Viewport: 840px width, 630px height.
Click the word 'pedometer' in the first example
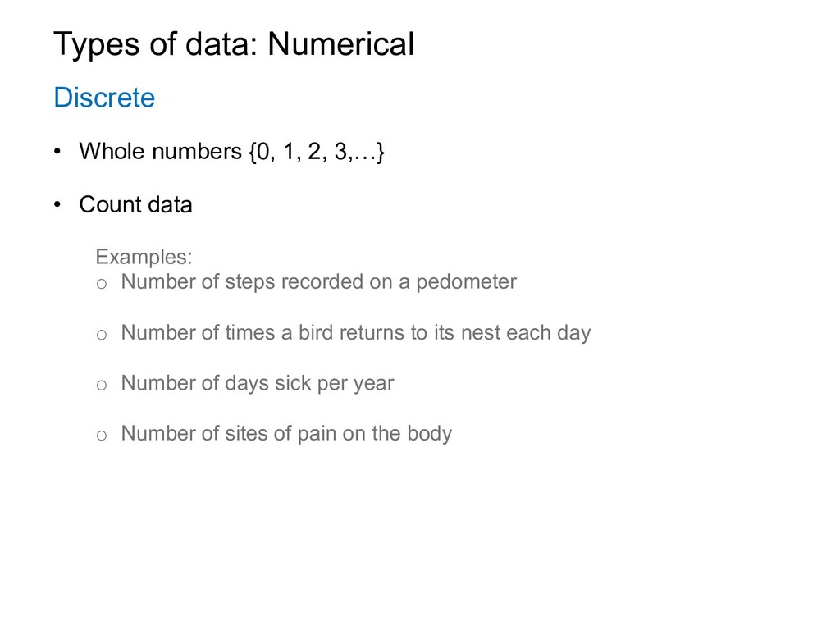click(x=466, y=282)
